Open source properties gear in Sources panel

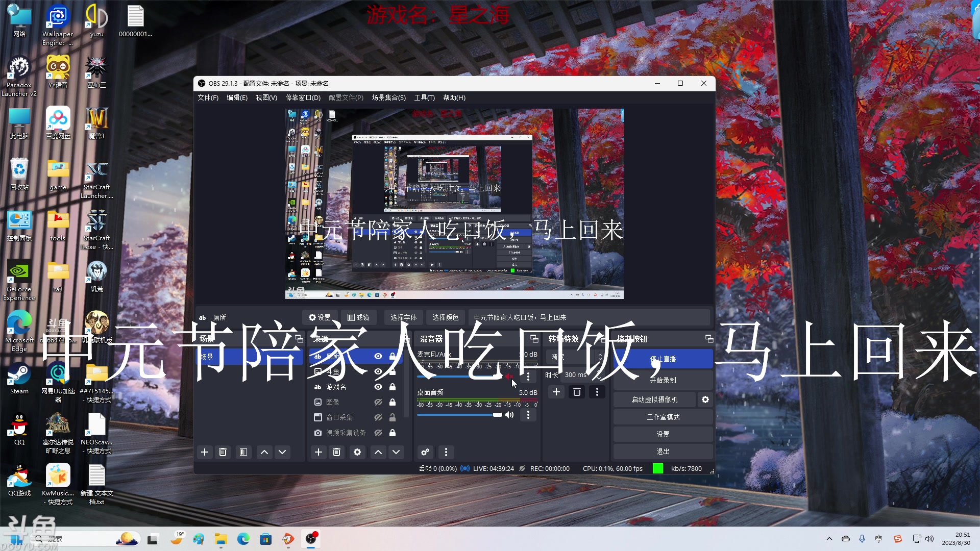(357, 452)
